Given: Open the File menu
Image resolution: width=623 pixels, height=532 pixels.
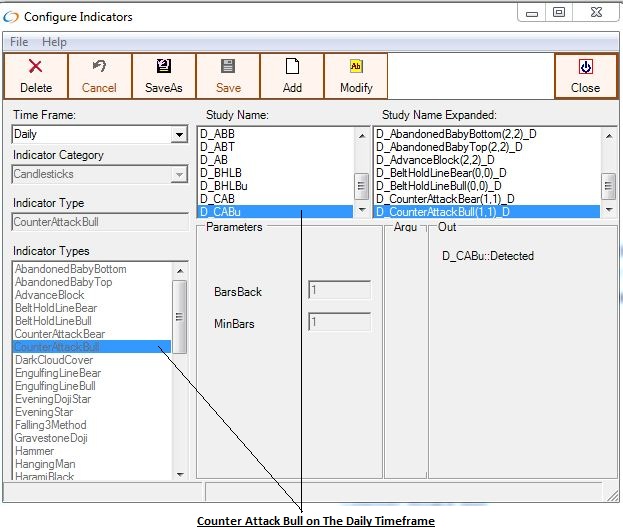Looking at the screenshot, I should point(19,42).
